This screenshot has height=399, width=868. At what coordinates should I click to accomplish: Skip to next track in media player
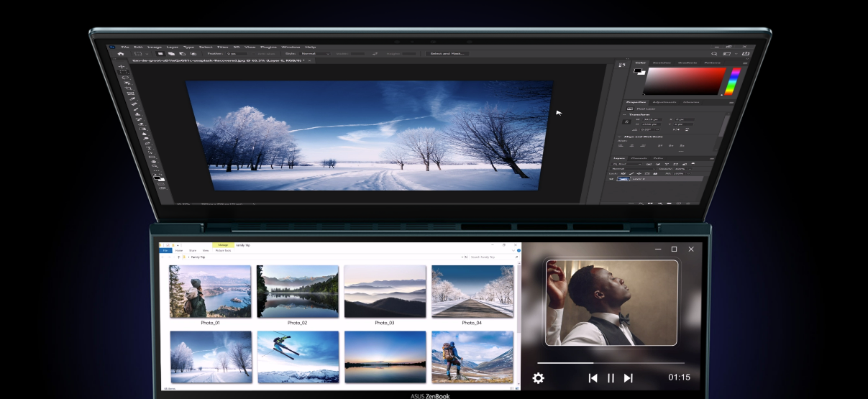(x=628, y=378)
